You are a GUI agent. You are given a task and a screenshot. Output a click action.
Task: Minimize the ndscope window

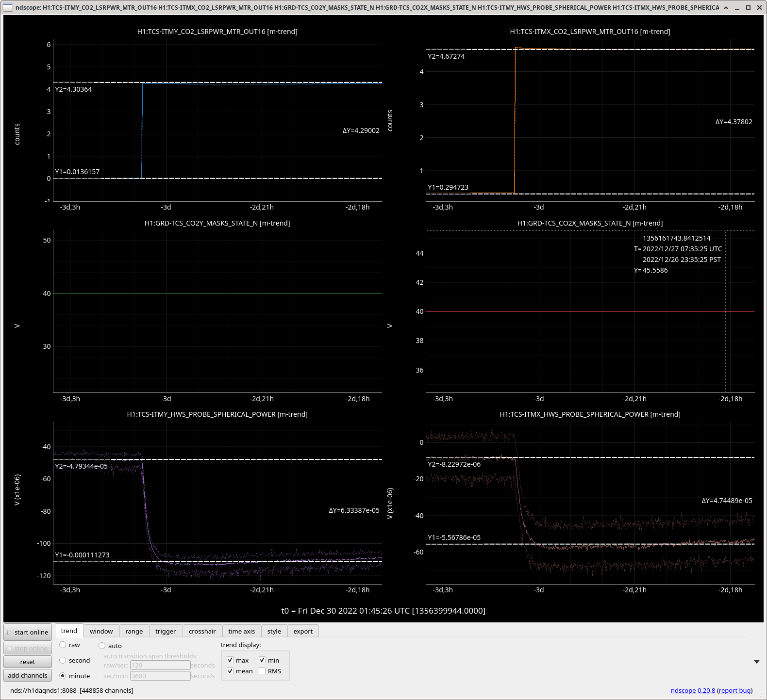[737, 7]
